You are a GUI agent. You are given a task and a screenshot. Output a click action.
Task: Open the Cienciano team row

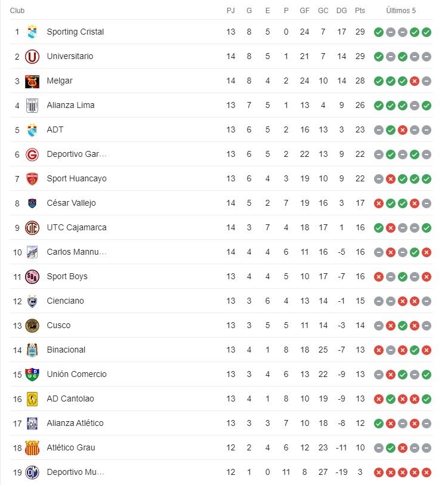221,301
